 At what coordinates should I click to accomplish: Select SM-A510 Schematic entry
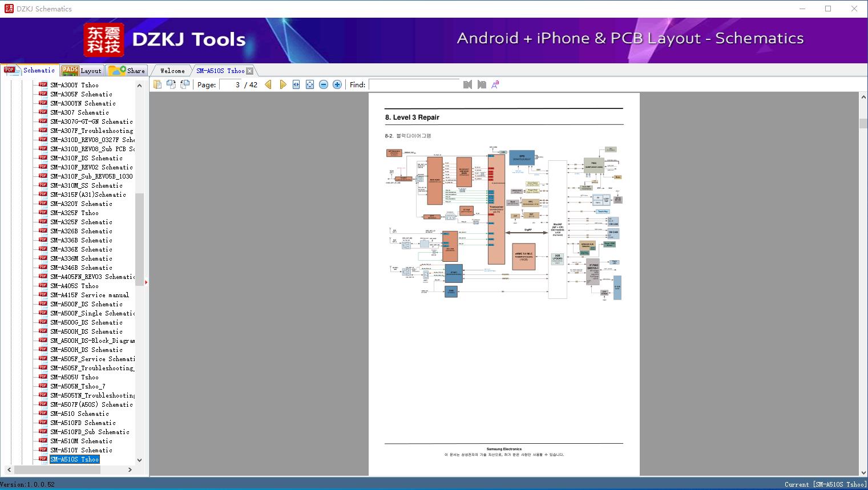(x=79, y=414)
